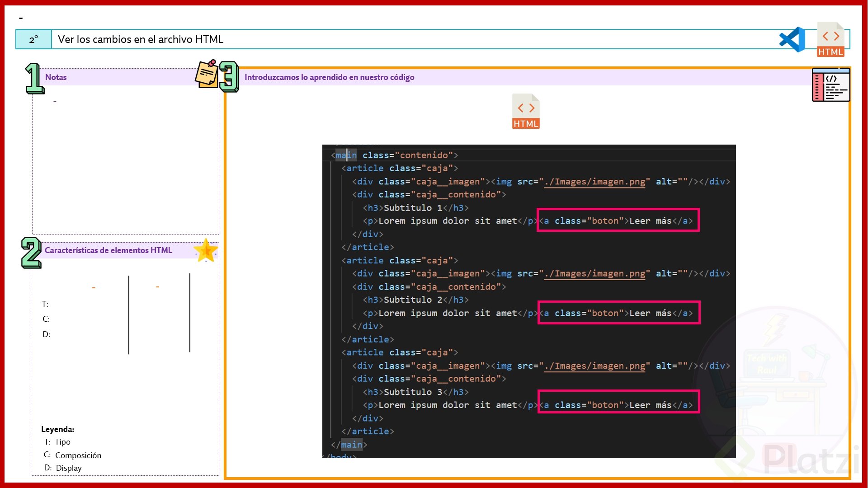Click 'Leer más' link code under Subtitulo 1
This screenshot has width=868, height=488.
point(618,221)
